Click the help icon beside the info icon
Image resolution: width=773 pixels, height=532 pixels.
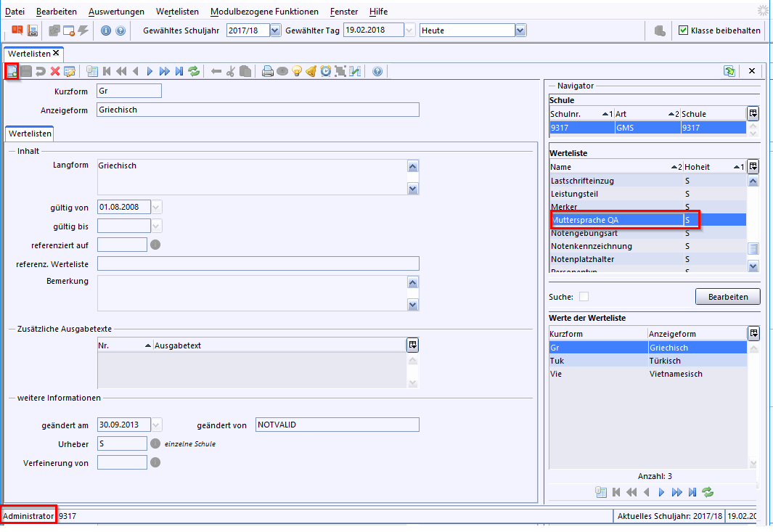pos(120,30)
